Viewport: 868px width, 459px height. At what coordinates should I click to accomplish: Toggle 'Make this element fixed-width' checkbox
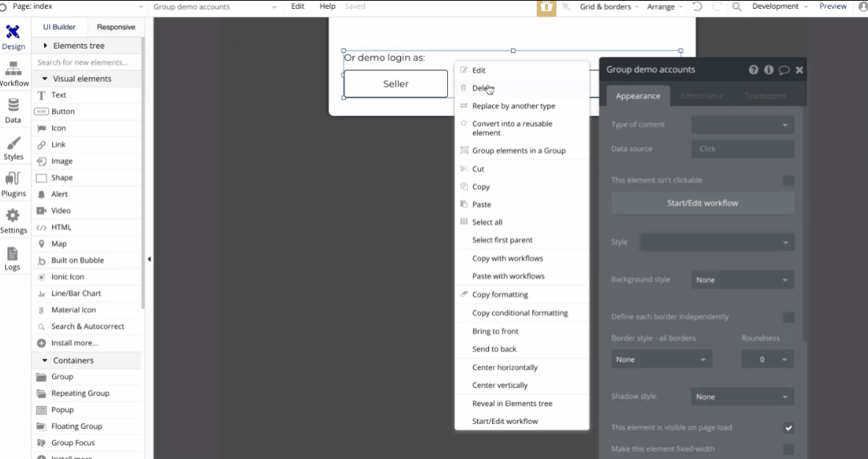click(x=788, y=449)
